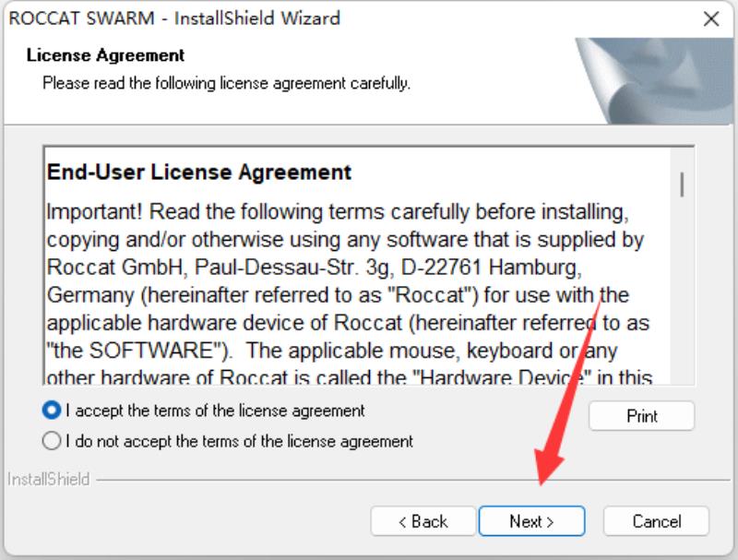Click the 'I accept the terms' label text
This screenshot has height=560, width=738.
(215, 411)
